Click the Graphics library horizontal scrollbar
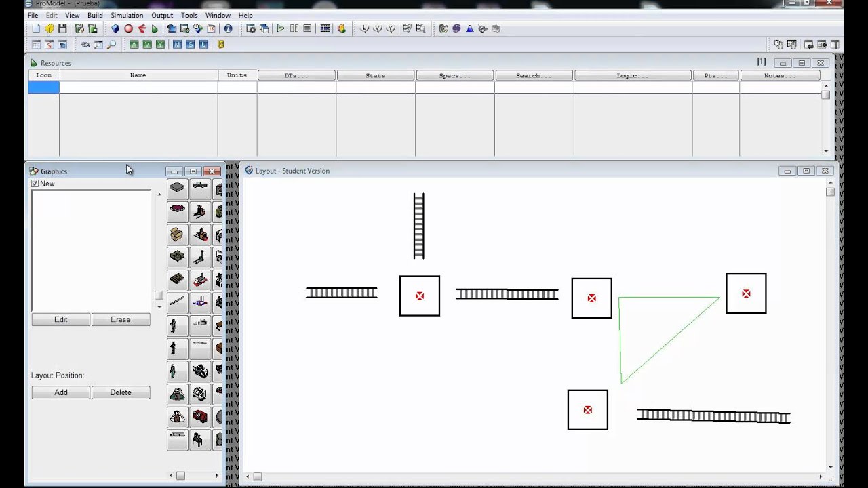The image size is (868, 488). 195,476
